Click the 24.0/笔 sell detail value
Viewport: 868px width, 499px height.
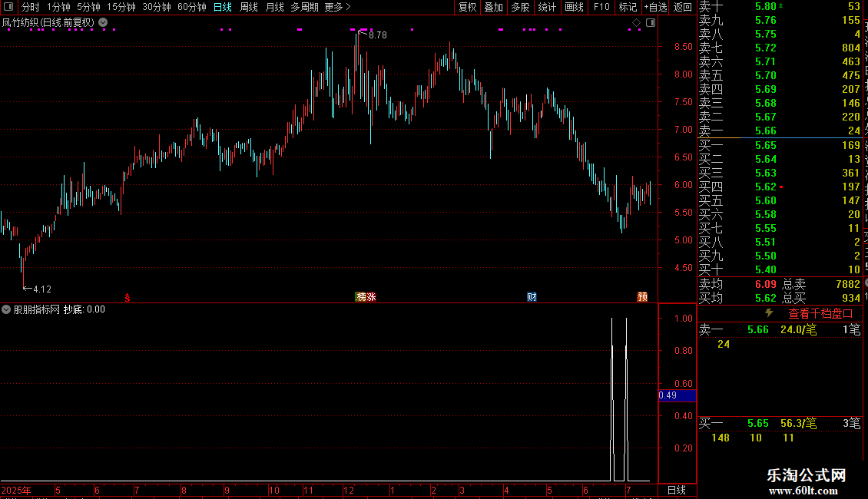coord(798,329)
